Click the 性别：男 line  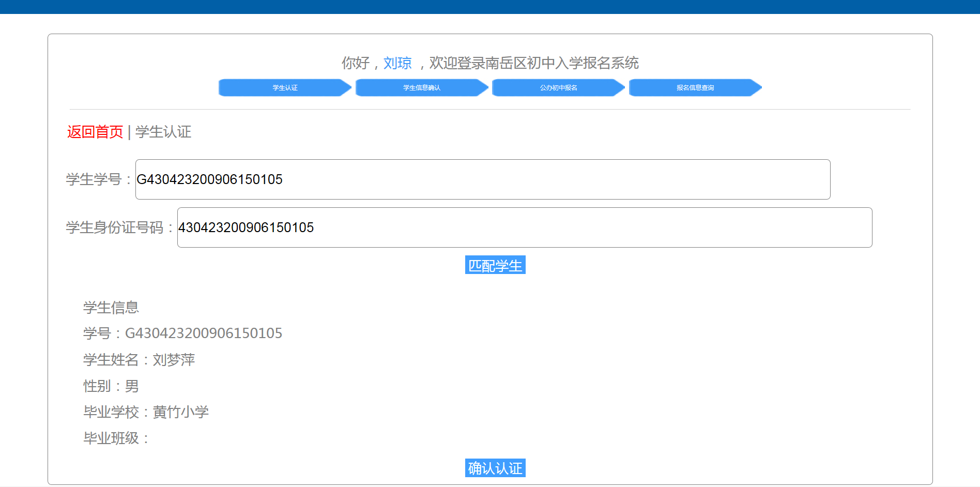pos(111,386)
